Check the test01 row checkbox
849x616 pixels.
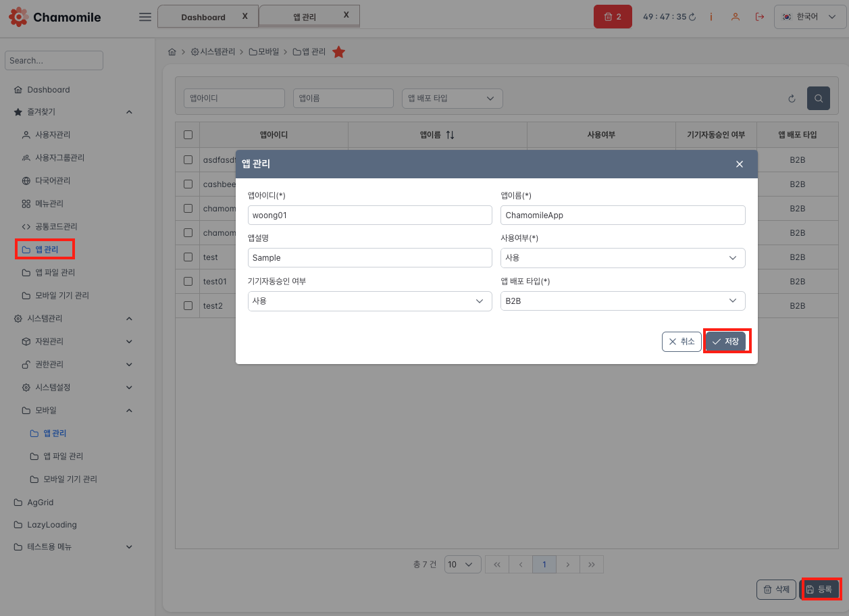tap(188, 281)
